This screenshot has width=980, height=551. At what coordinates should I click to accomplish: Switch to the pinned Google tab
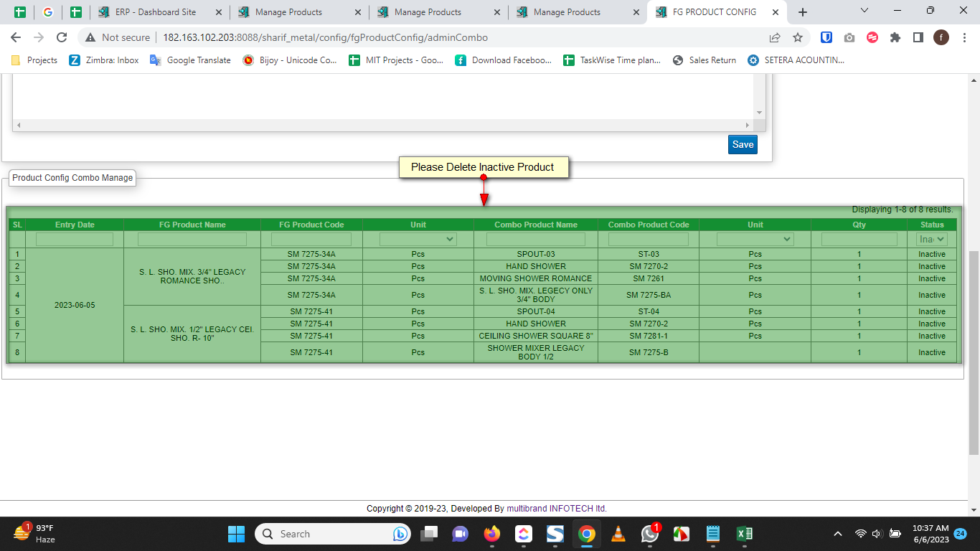click(48, 12)
